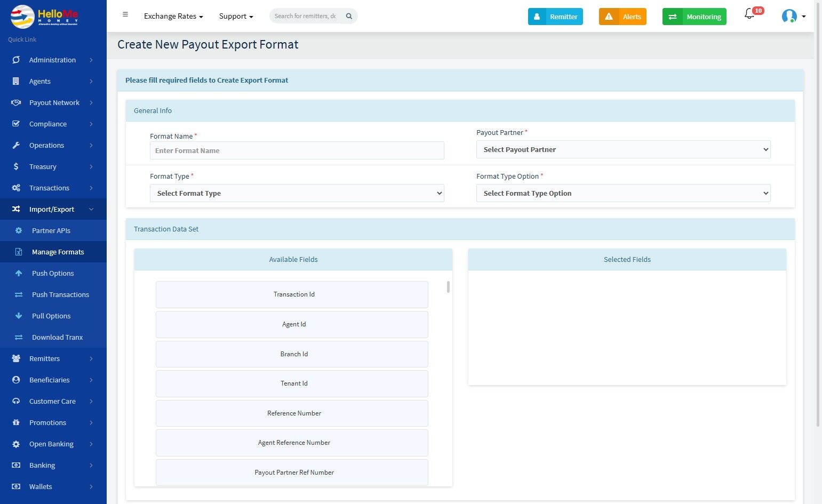822x504 pixels.
Task: Expand the Compliance chevron
Action: (91, 124)
